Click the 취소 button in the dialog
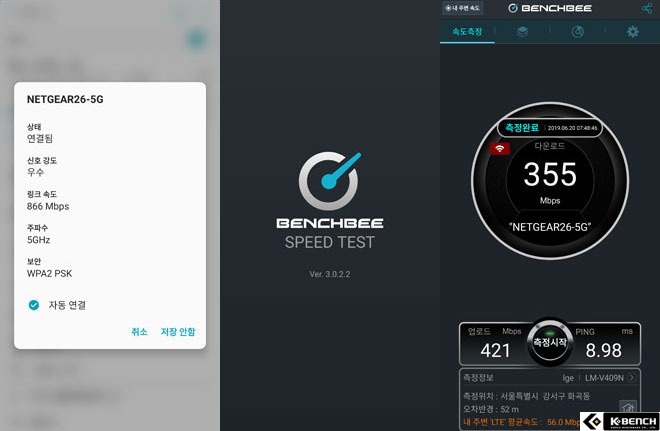This screenshot has height=431, width=660. (139, 332)
